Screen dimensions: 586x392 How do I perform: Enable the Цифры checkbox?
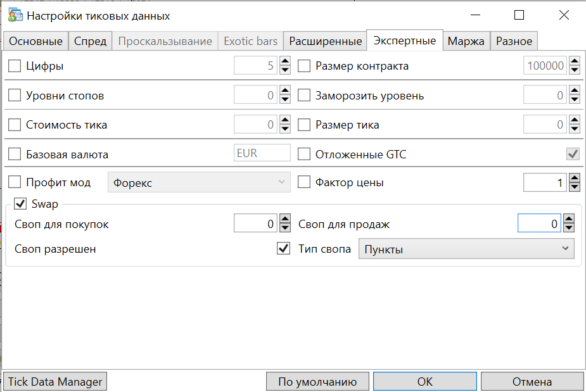(15, 66)
